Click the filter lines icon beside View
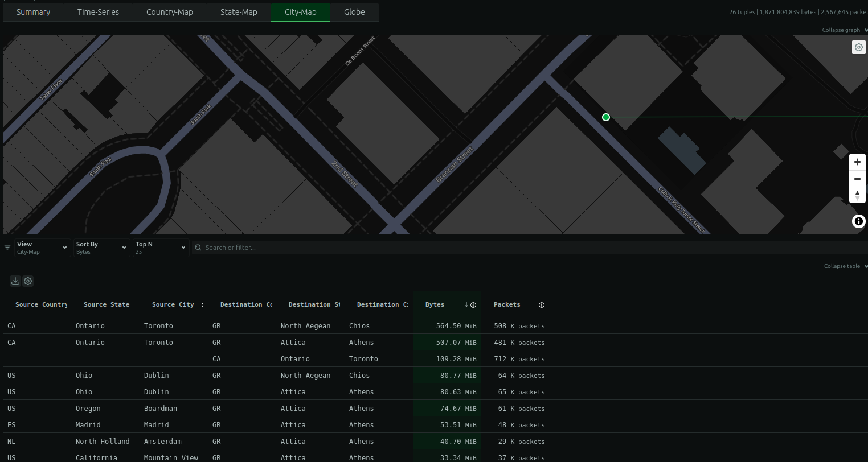This screenshot has height=462, width=868. 7,247
